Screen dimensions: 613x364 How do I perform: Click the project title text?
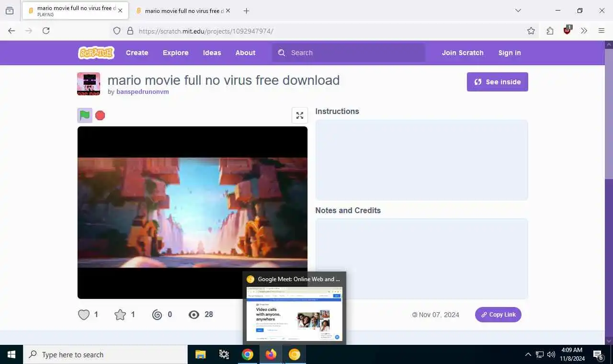[x=224, y=80]
